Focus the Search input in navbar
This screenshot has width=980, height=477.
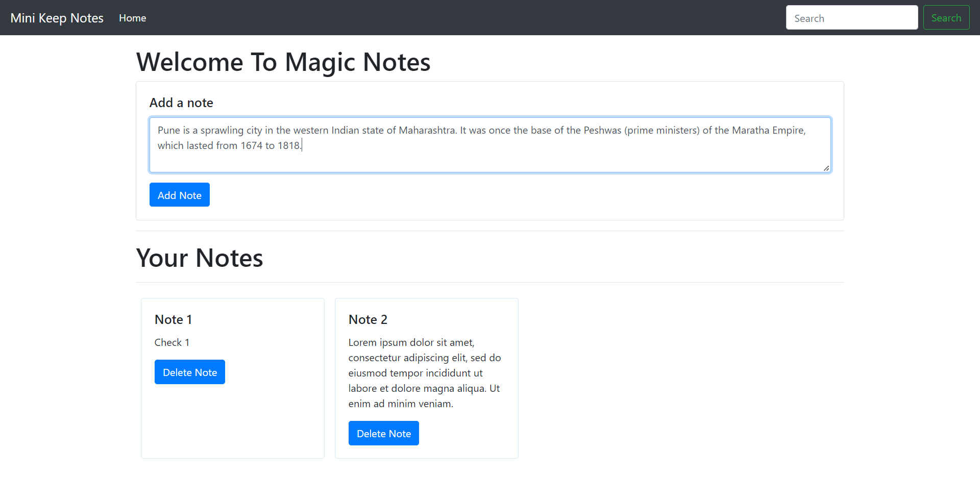(x=851, y=18)
